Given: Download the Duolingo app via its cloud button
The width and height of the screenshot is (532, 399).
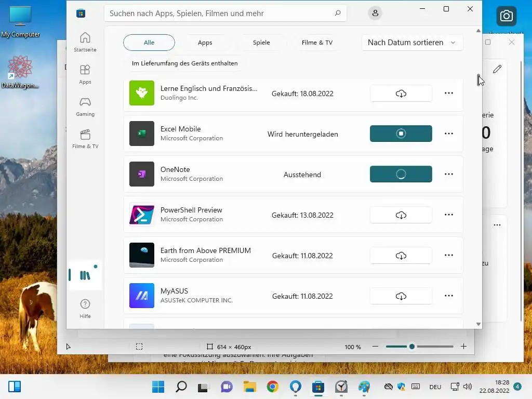Looking at the screenshot, I should point(401,94).
